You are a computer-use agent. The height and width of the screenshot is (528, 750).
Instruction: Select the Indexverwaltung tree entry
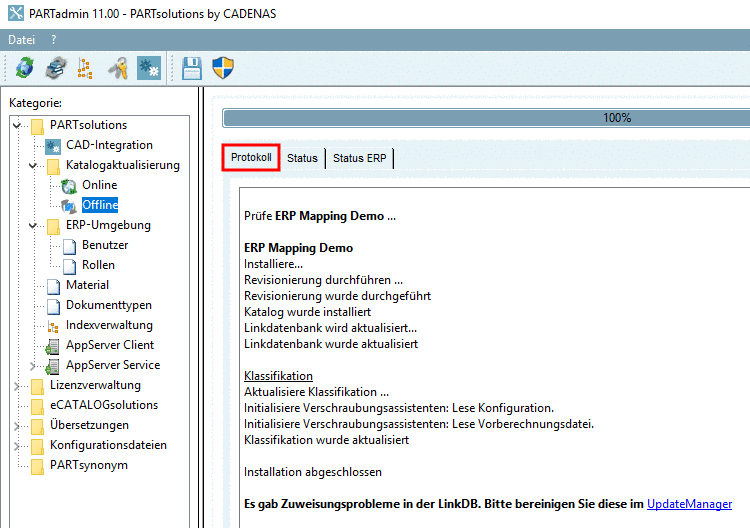(110, 325)
